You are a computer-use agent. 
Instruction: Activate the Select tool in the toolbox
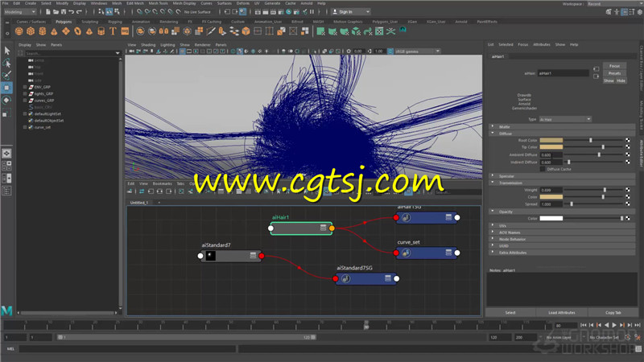coord(7,51)
